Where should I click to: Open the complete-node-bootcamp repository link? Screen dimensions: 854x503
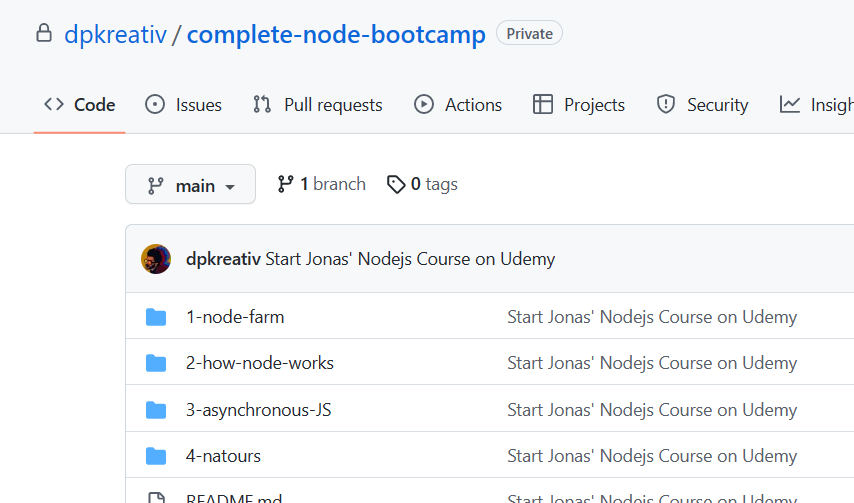(x=336, y=34)
